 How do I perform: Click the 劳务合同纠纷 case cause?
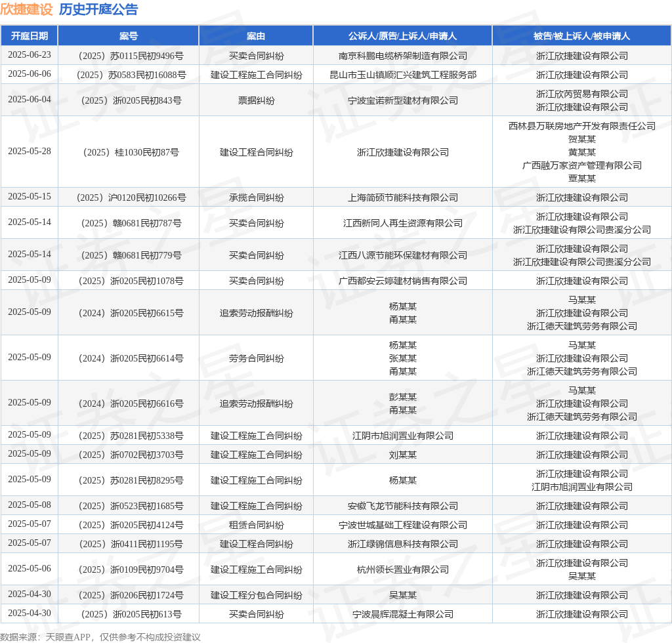tap(256, 358)
